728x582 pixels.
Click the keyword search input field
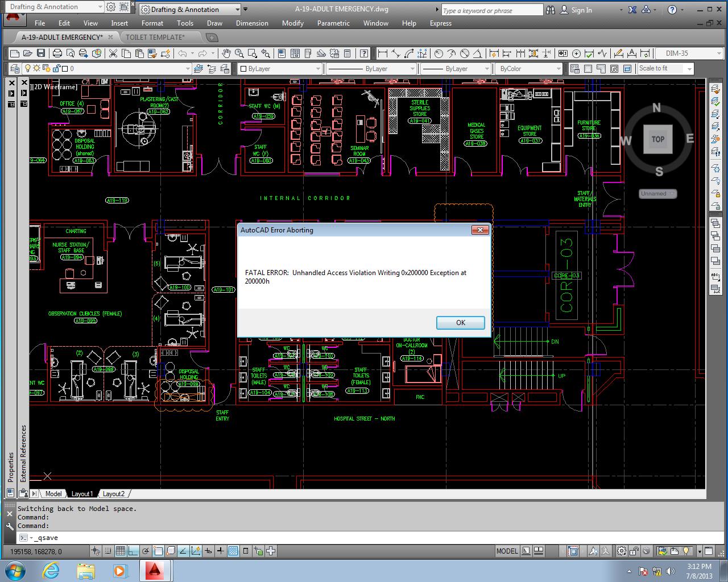pyautogui.click(x=493, y=10)
